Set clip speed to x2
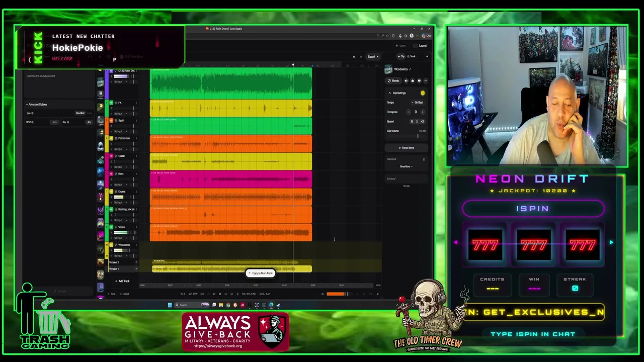644x362 pixels. (x=422, y=121)
